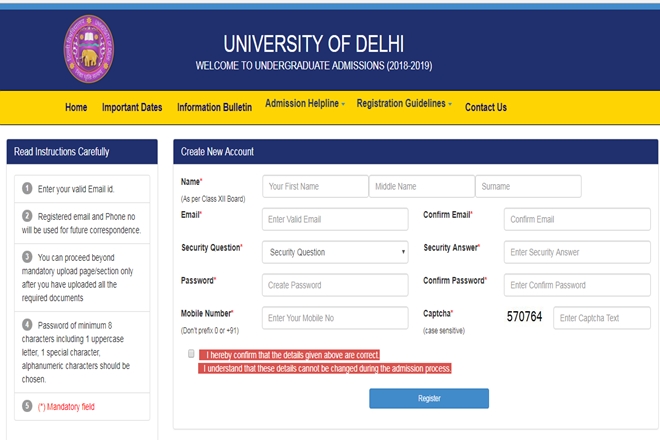This screenshot has width=660, height=440.
Task: Open the Information Bulletin link
Action: pyautogui.click(x=214, y=107)
